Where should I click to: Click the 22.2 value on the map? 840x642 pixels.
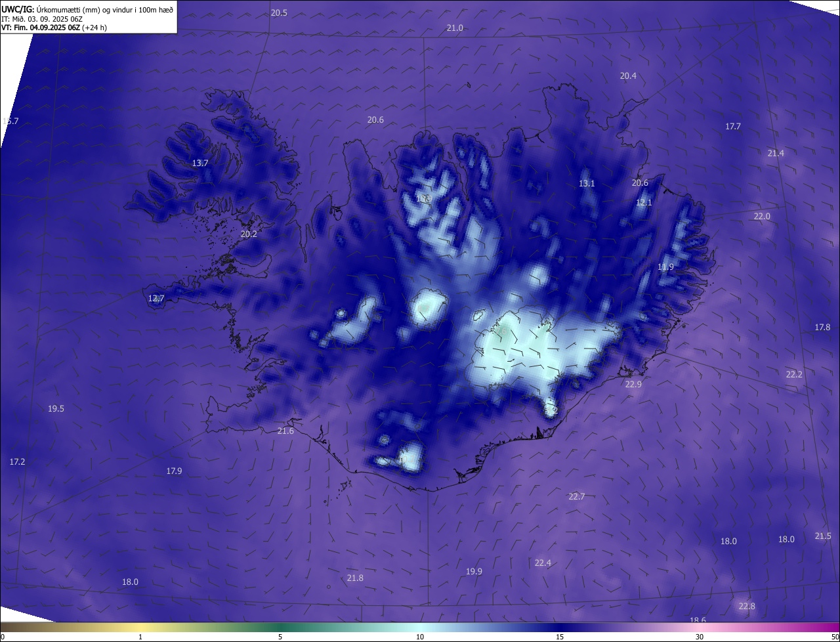tap(794, 374)
